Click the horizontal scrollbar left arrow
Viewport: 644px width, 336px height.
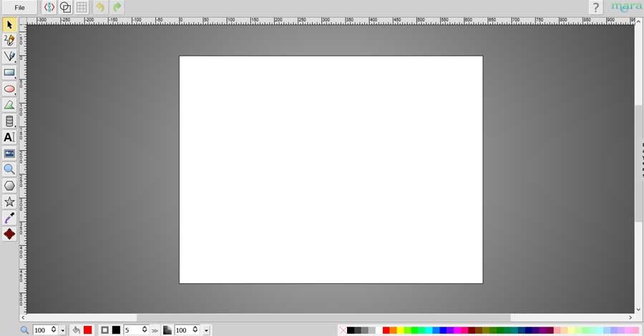(23, 317)
